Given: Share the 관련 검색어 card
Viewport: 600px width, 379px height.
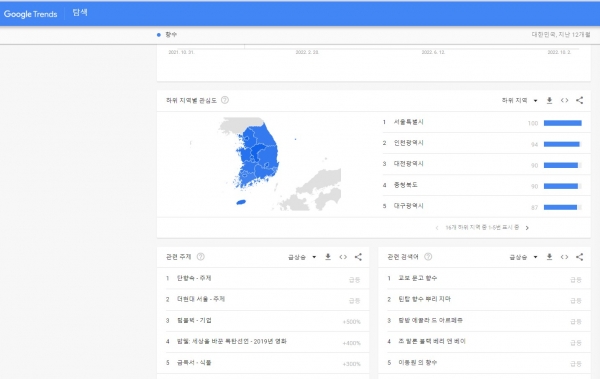Looking at the screenshot, I should click(x=580, y=257).
